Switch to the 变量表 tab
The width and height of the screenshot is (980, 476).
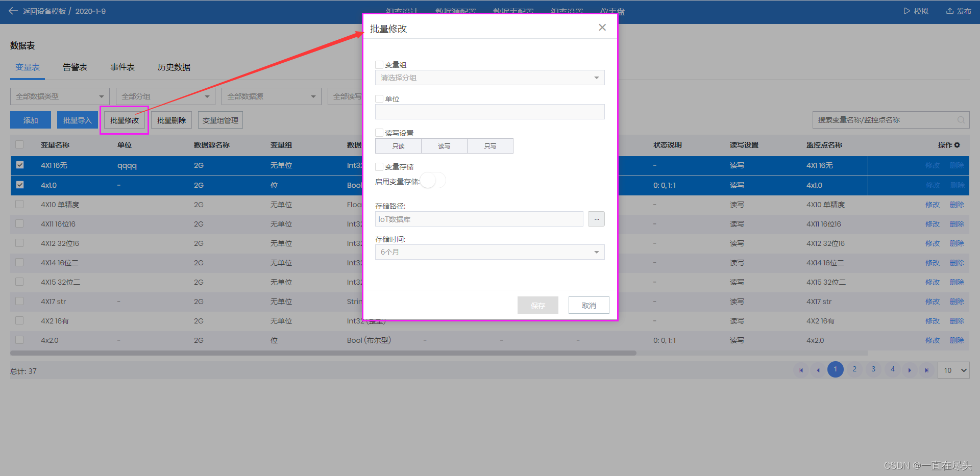(x=28, y=67)
